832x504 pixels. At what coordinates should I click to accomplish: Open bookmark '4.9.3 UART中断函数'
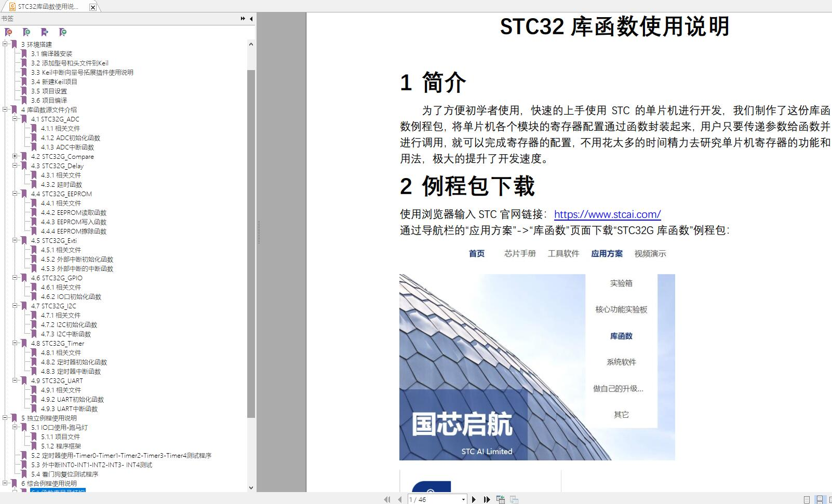point(69,408)
